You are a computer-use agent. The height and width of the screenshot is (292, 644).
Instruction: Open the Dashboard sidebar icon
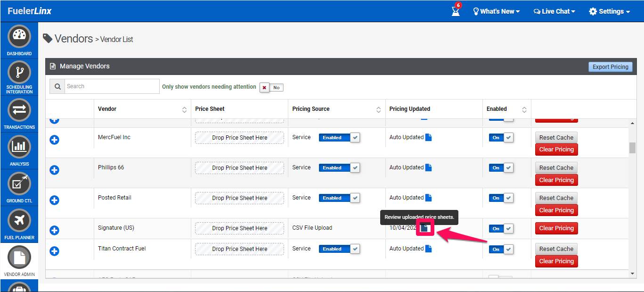[19, 36]
